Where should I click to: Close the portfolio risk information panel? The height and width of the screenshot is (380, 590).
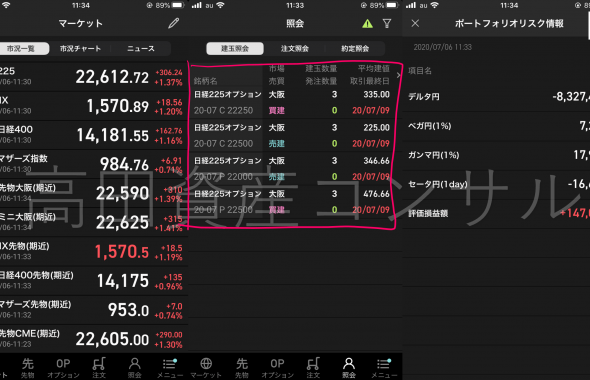pyautogui.click(x=415, y=23)
